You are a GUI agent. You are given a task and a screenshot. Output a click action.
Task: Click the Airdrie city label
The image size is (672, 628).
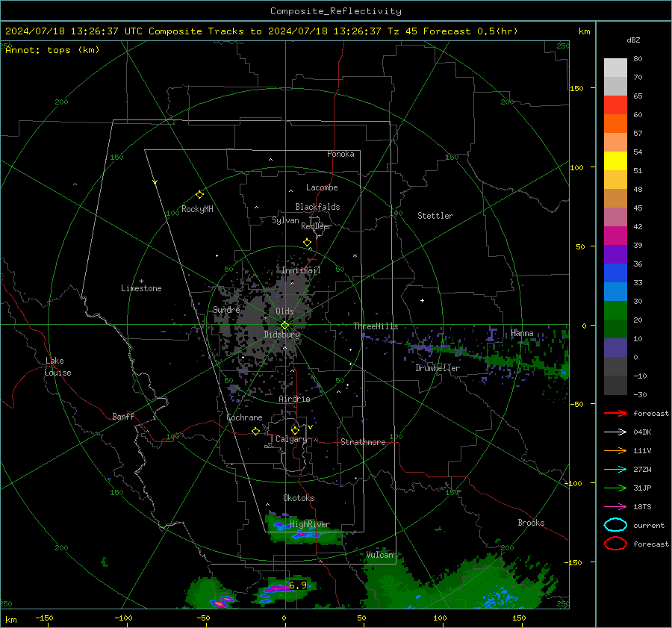[x=294, y=399]
